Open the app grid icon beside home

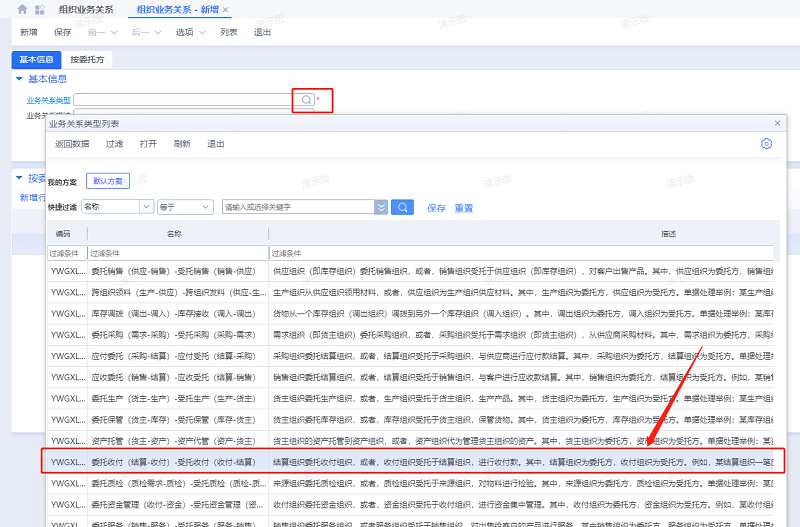coord(39,9)
